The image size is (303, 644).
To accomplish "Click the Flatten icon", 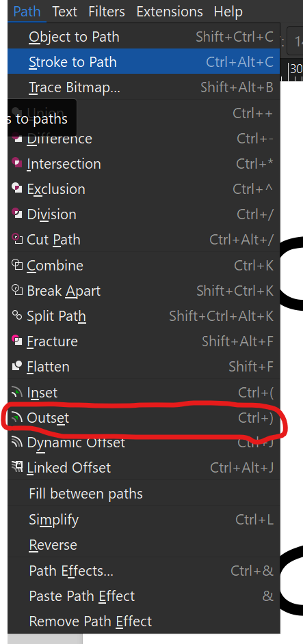I will click(17, 366).
